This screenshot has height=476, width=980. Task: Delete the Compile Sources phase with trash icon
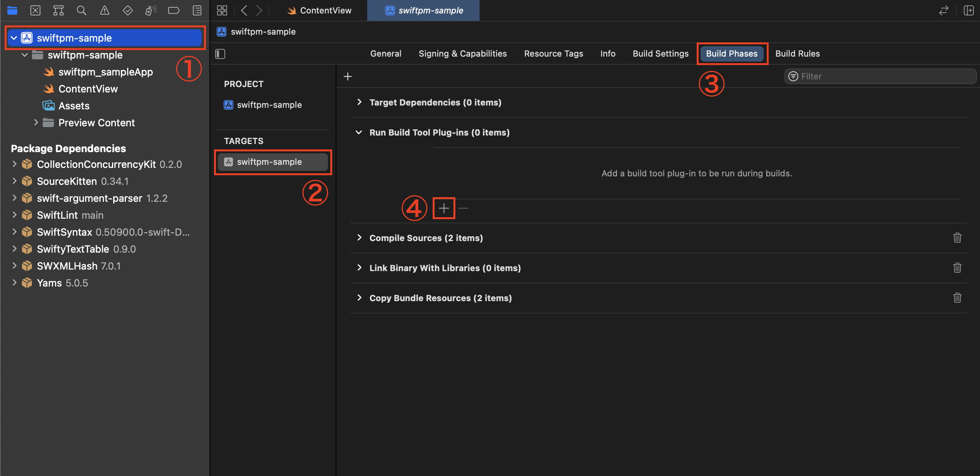click(x=957, y=238)
